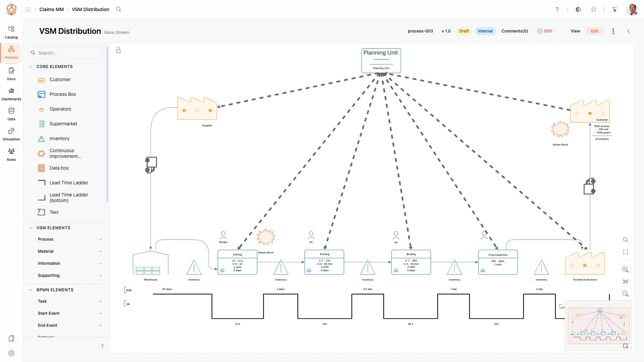The image size is (644, 362).
Task: Collapse the elements panel with left chevron
Action: click(x=103, y=346)
